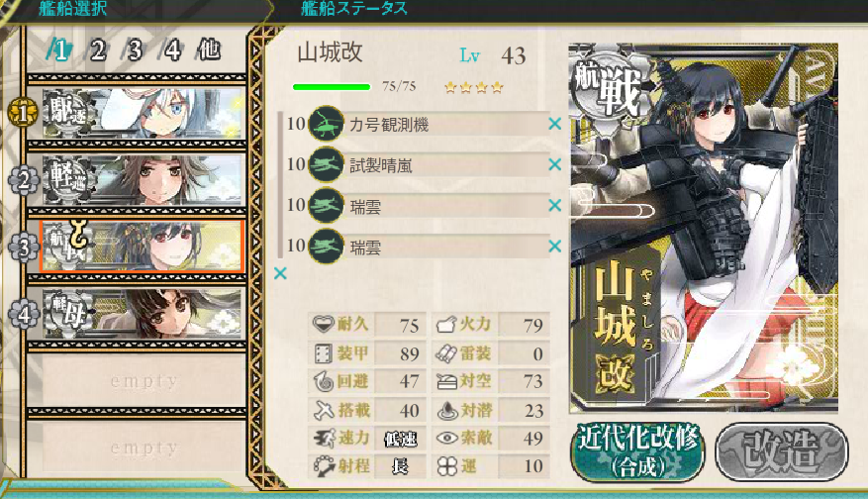Click the カ号観測機 autogyro equipment icon

click(x=326, y=124)
